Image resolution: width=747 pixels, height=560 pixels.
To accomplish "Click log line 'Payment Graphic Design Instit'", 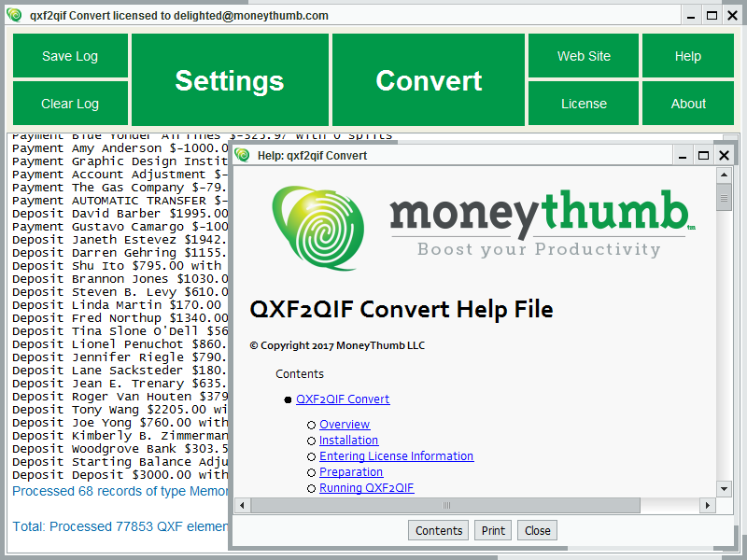I will (120, 161).
